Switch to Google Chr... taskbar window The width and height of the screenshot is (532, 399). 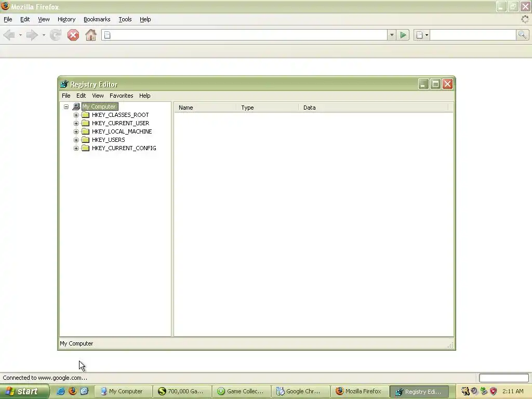(x=301, y=391)
